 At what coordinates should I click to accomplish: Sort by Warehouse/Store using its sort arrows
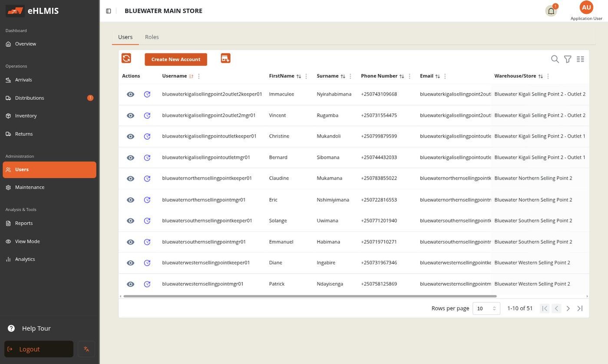(541, 76)
